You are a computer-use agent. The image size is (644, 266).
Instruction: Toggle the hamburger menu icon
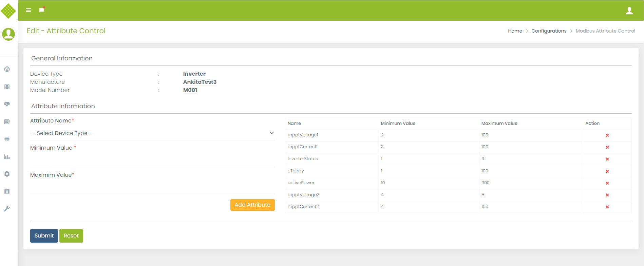tap(29, 10)
